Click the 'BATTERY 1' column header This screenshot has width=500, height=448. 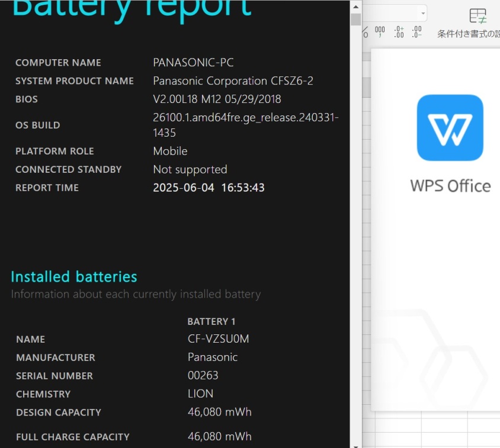click(211, 321)
